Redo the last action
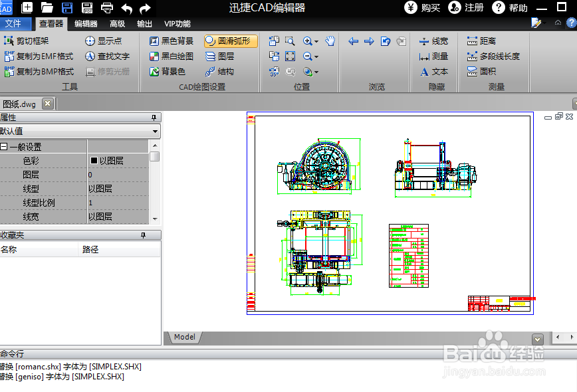577x392 pixels. 145,8
